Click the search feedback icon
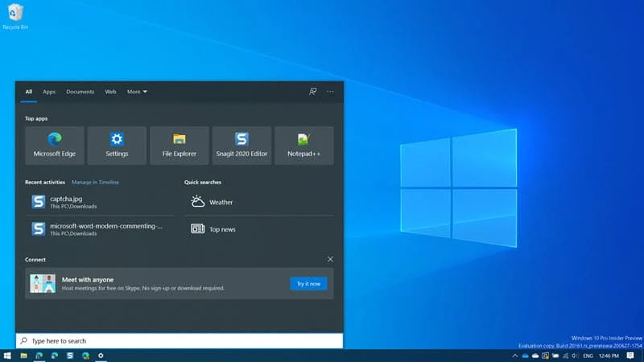 [x=313, y=92]
